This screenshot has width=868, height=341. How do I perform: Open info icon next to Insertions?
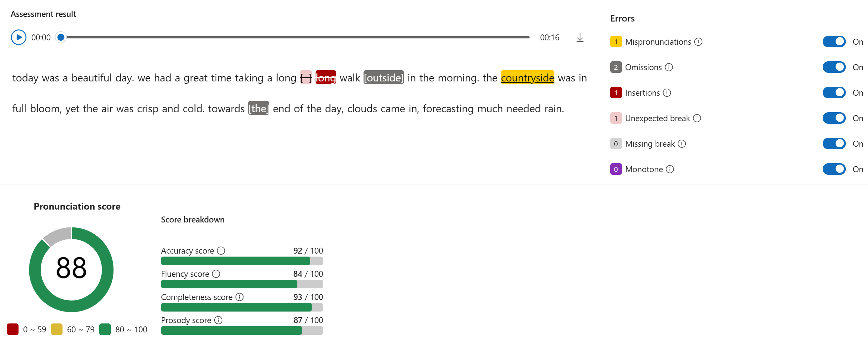point(667,93)
